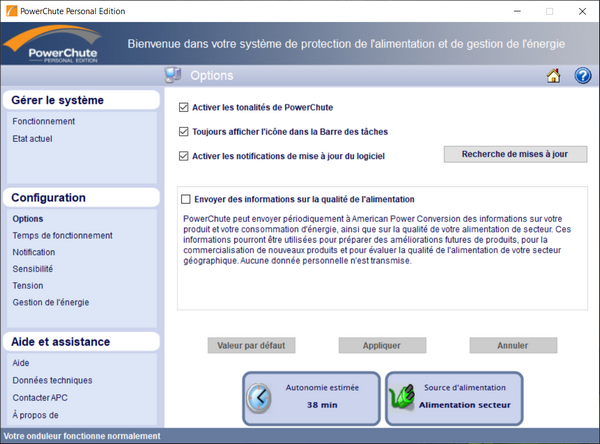Image resolution: width=600 pixels, height=444 pixels.
Task: Open the Fonctionnement page
Action: [x=44, y=121]
